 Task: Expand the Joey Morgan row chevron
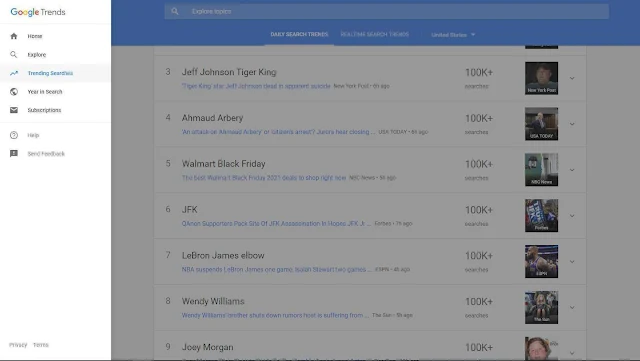pyautogui.click(x=572, y=353)
